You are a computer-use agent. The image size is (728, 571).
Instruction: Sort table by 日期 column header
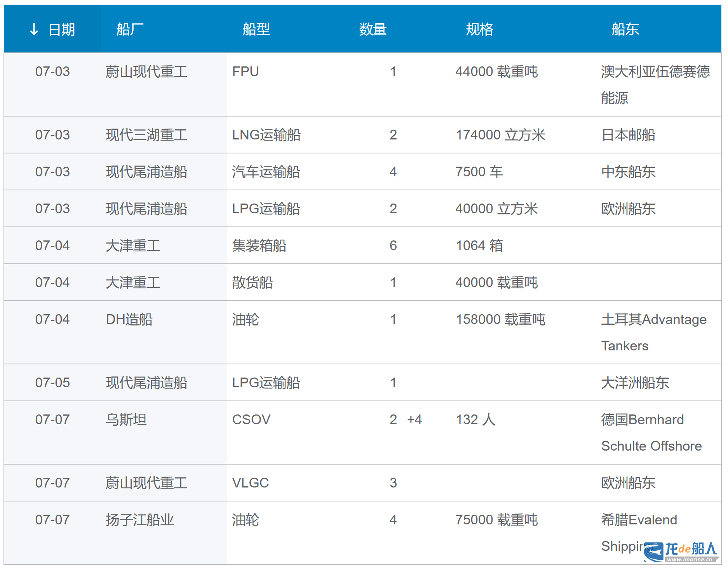pos(61,30)
